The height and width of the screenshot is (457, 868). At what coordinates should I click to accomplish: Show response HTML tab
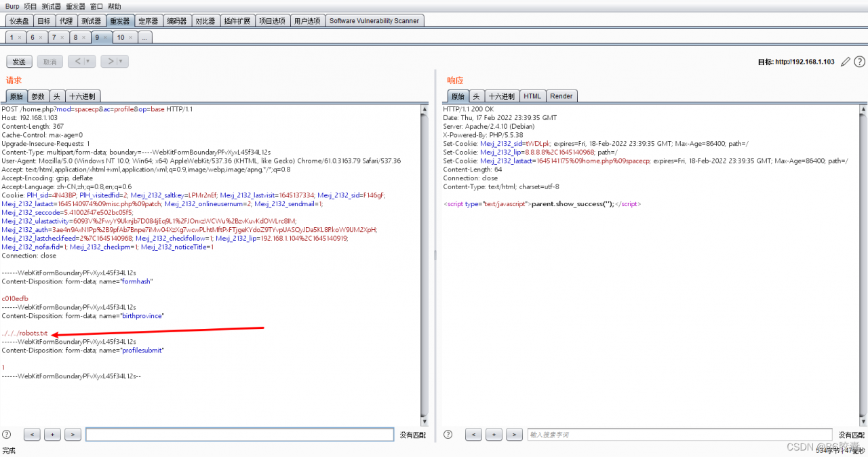click(x=532, y=96)
